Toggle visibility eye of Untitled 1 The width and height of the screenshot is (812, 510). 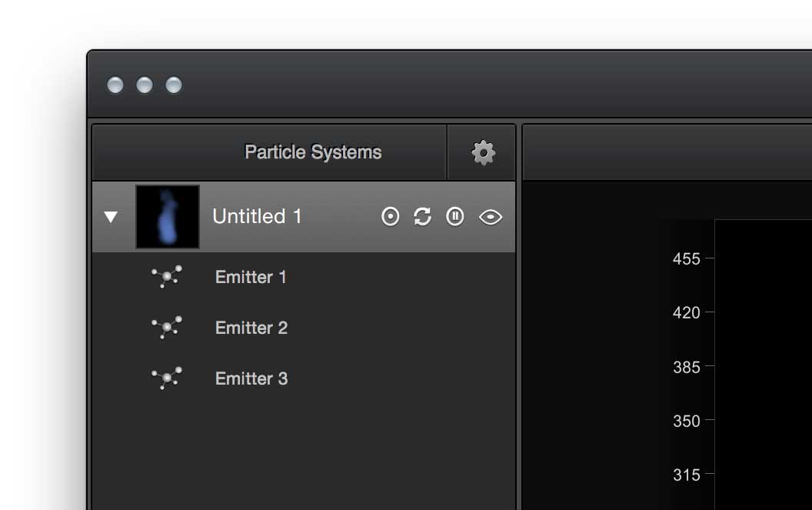[491, 217]
